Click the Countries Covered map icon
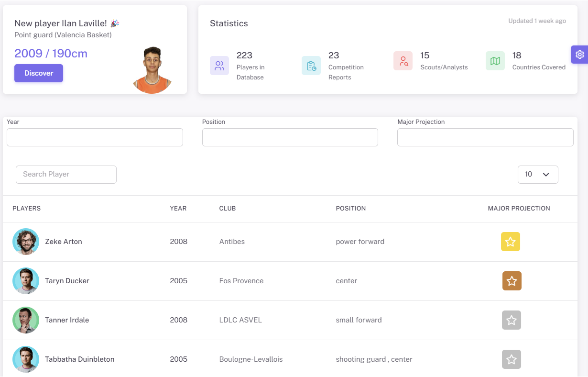The width and height of the screenshot is (588, 377). pyautogui.click(x=495, y=61)
